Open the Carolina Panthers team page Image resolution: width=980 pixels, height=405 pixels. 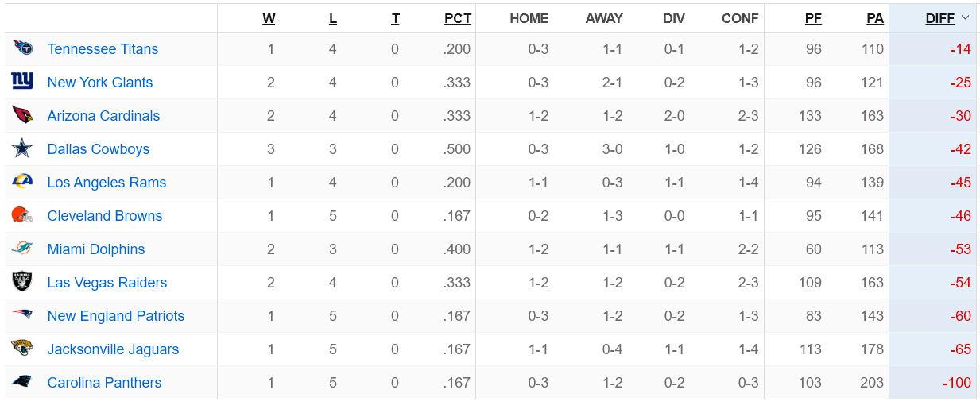(104, 382)
